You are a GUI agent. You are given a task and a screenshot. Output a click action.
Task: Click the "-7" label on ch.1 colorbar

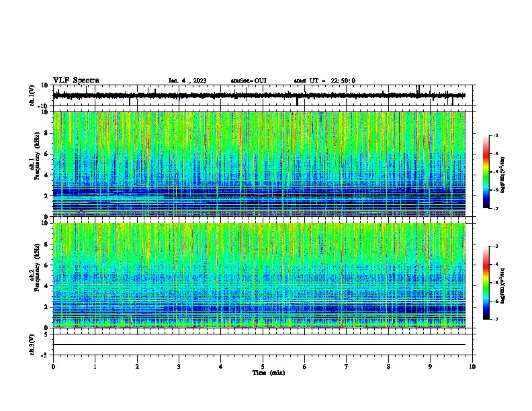click(x=495, y=208)
